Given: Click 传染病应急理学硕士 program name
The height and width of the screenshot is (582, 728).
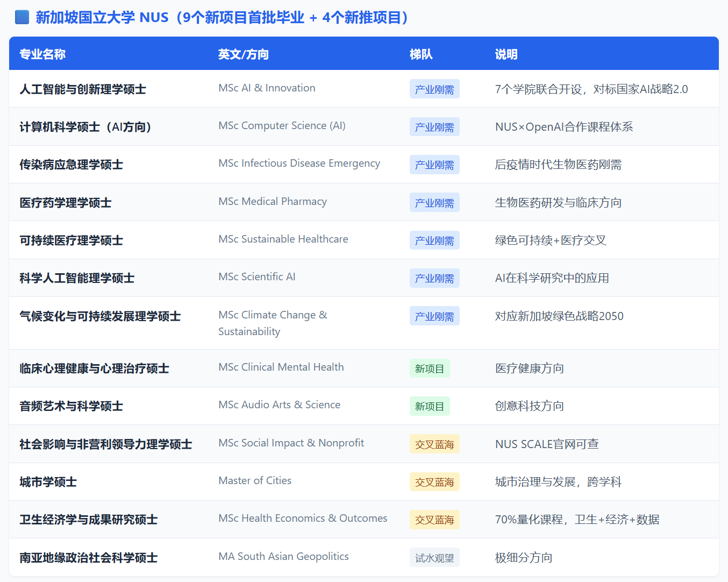Looking at the screenshot, I should pos(71,165).
